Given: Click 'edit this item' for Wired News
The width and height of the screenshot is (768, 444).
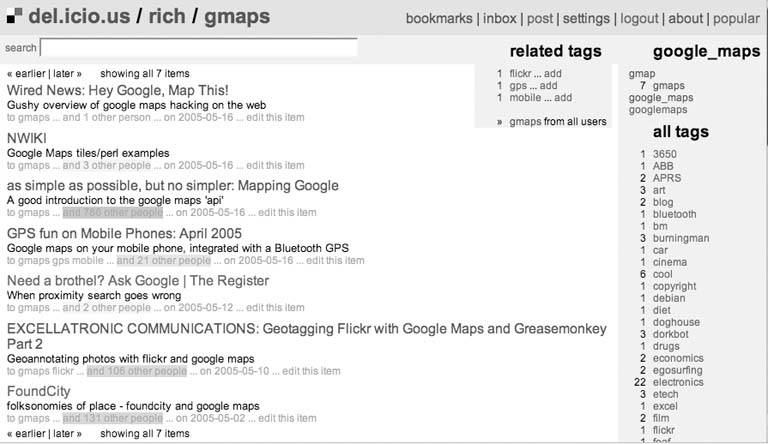Looking at the screenshot, I should point(275,118).
